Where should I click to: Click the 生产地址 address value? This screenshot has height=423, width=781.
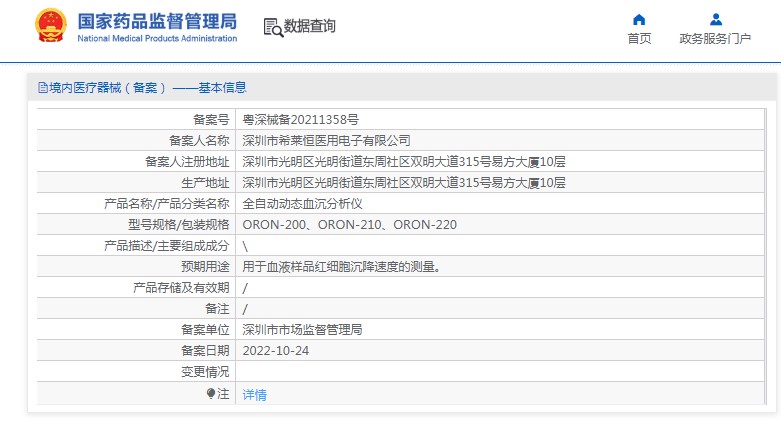tap(404, 182)
